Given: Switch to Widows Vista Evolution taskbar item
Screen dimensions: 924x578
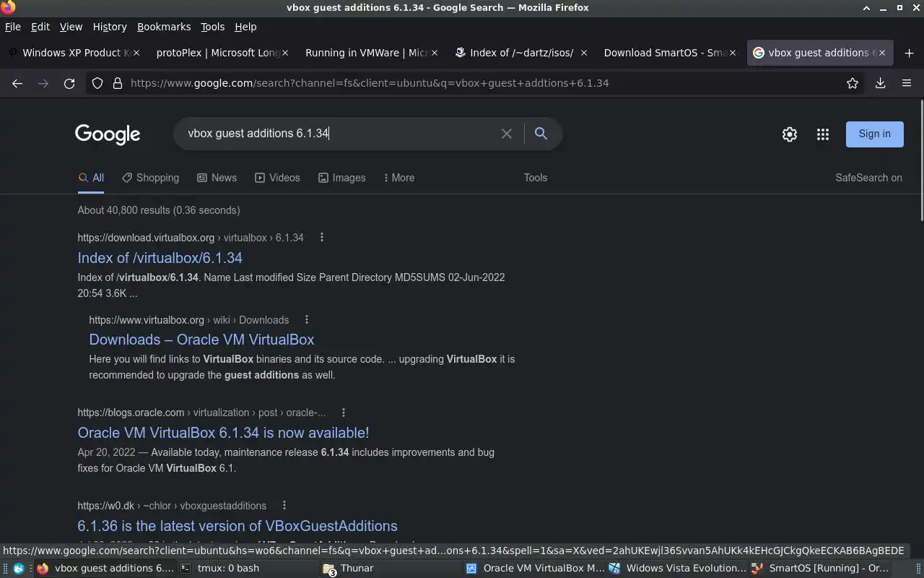Looking at the screenshot, I should click(677, 569).
